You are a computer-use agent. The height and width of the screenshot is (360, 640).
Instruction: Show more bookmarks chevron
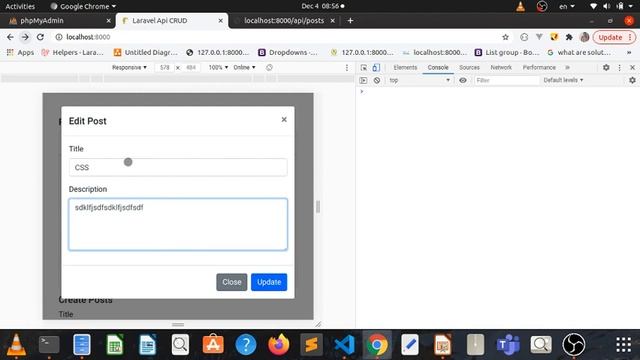629,52
